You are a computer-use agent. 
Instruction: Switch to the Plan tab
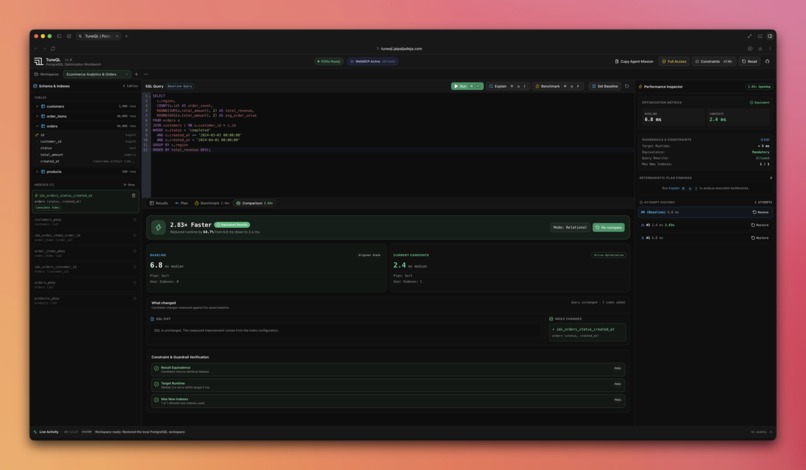[x=181, y=203]
